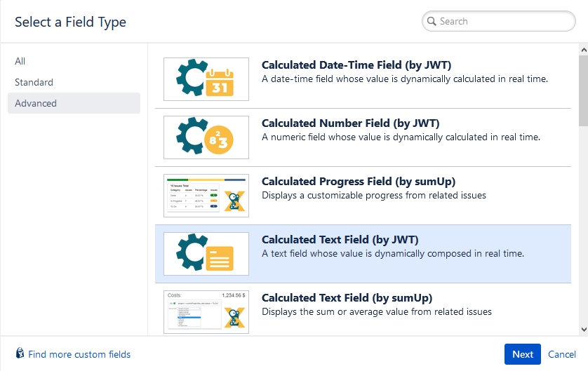The width and height of the screenshot is (588, 371).
Task: Click the marketplace icon beside Find more custom fields
Action: click(x=20, y=354)
